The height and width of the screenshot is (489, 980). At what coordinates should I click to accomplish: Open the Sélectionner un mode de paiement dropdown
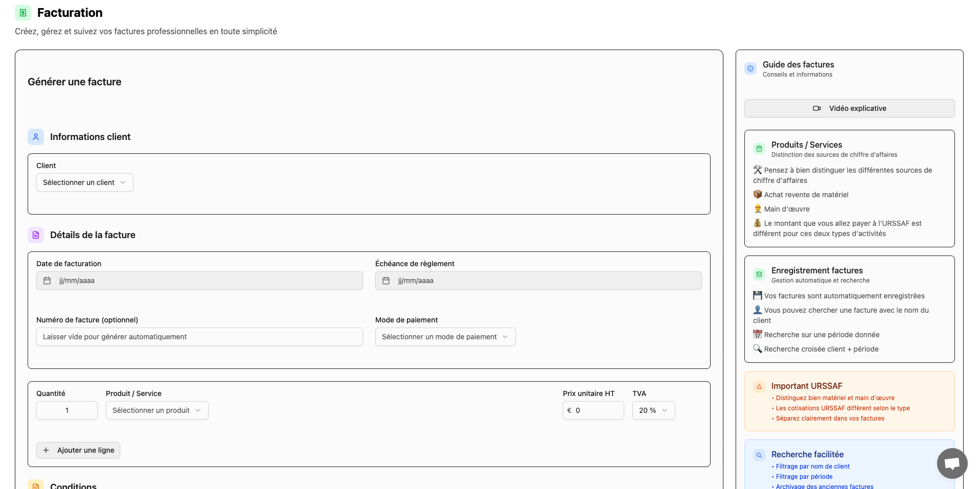[x=445, y=337]
